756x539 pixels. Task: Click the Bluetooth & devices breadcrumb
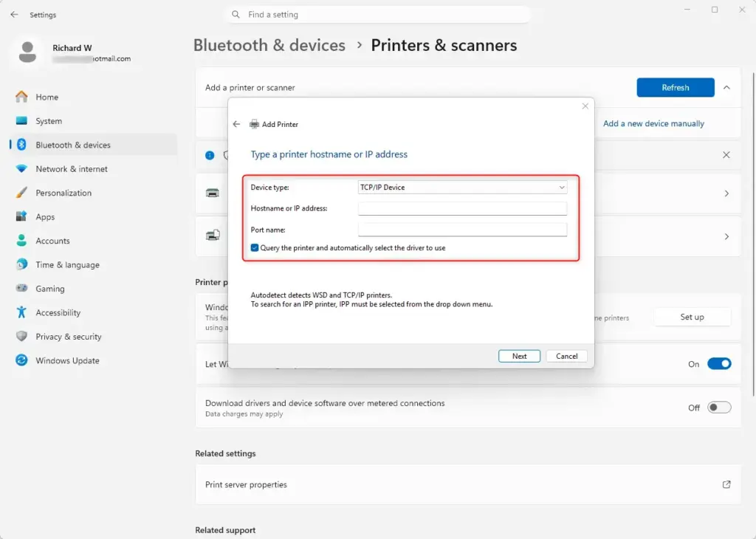(x=269, y=45)
